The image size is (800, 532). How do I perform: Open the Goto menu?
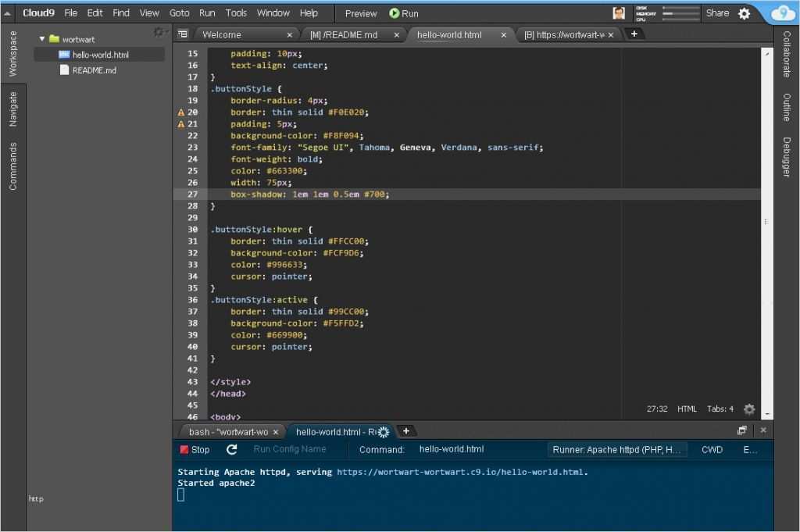coord(180,13)
